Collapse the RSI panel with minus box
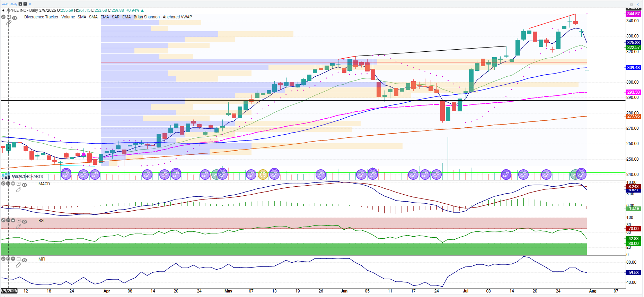Viewport: 644px width, 297px height. [18, 220]
